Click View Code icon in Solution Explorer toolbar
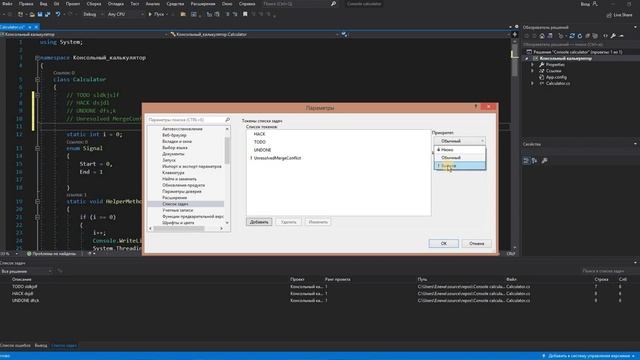The width and height of the screenshot is (640, 360). pyautogui.click(x=605, y=36)
